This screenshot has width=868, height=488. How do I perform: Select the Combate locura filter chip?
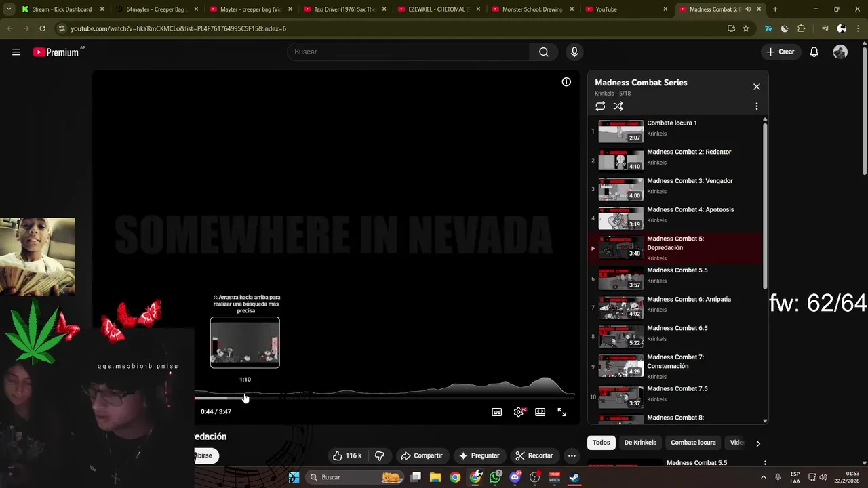tap(693, 443)
